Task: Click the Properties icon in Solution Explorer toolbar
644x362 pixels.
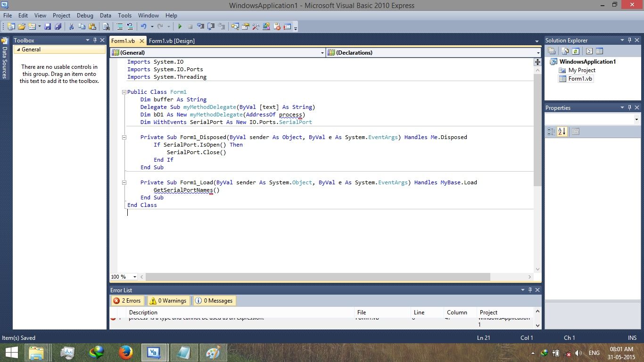Action: tap(552, 50)
